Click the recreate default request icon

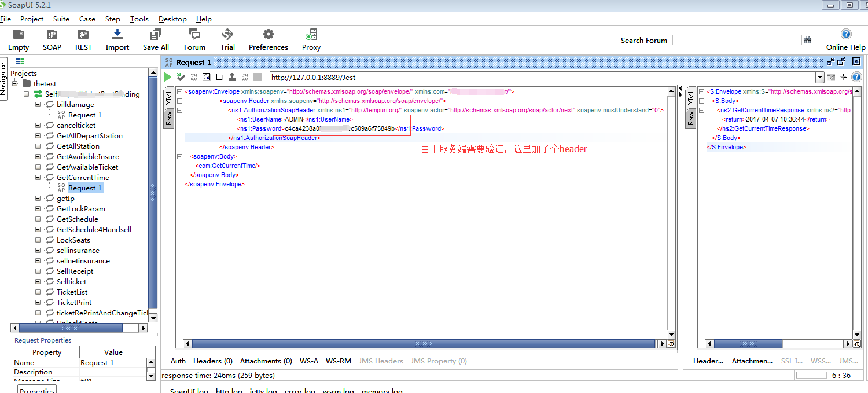(x=207, y=77)
